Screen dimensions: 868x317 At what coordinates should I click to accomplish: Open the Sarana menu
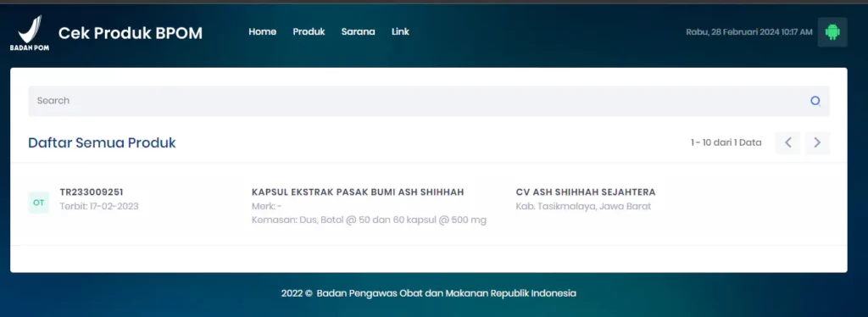point(359,31)
